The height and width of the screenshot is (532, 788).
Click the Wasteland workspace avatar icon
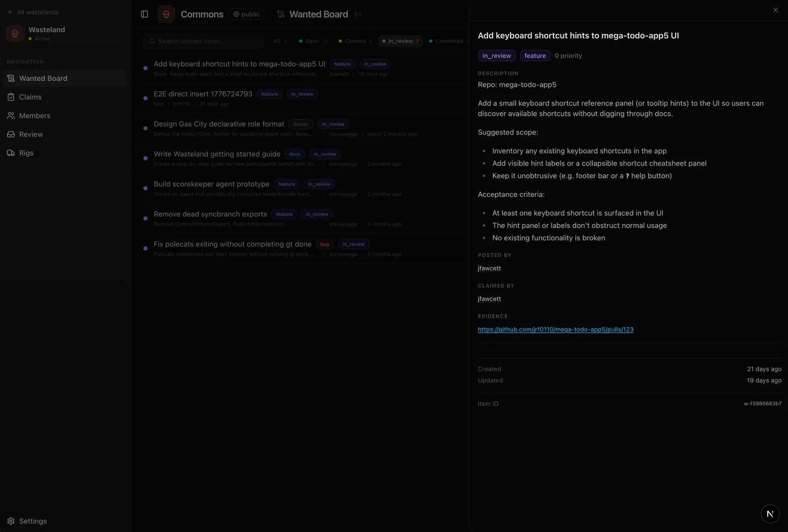click(15, 33)
